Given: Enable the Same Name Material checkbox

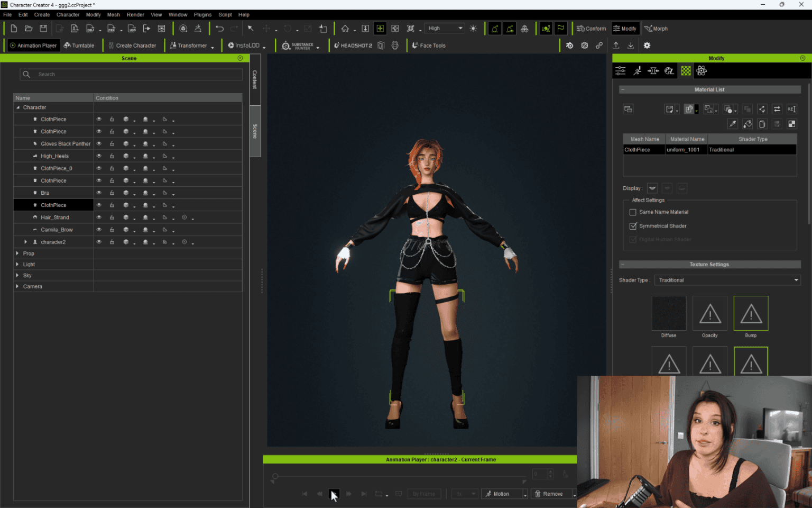Looking at the screenshot, I should tap(633, 212).
